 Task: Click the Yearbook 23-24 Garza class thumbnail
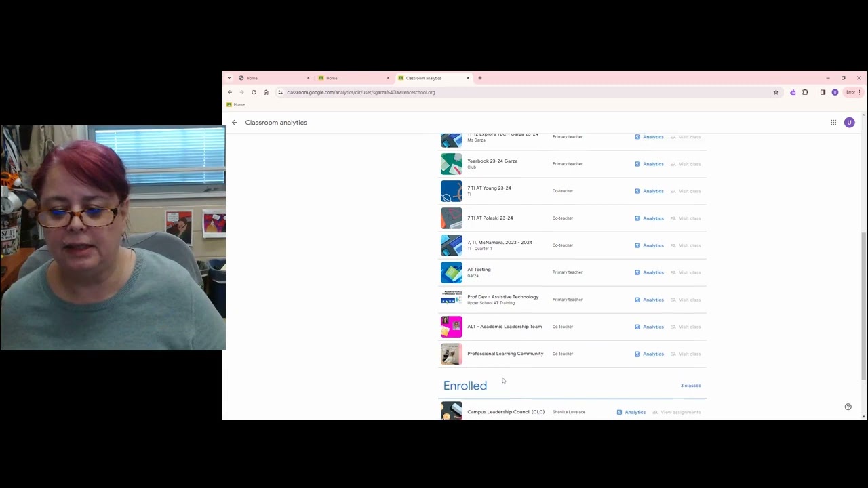coord(452,164)
